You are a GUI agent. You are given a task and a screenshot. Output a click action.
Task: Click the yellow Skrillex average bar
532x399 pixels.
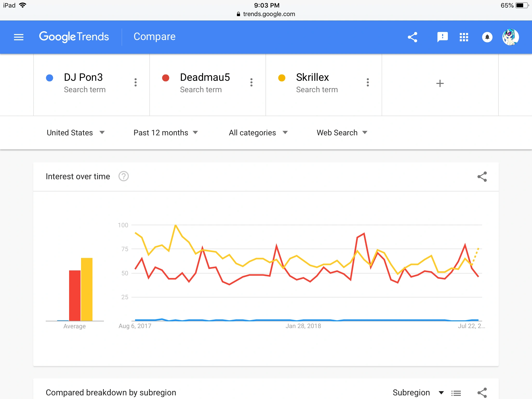(x=87, y=289)
